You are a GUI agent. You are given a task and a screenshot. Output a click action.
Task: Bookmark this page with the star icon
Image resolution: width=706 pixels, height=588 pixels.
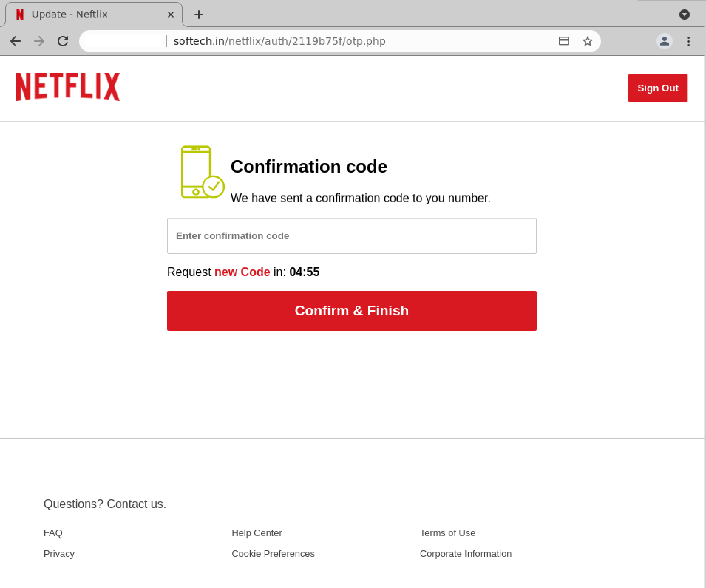587,41
